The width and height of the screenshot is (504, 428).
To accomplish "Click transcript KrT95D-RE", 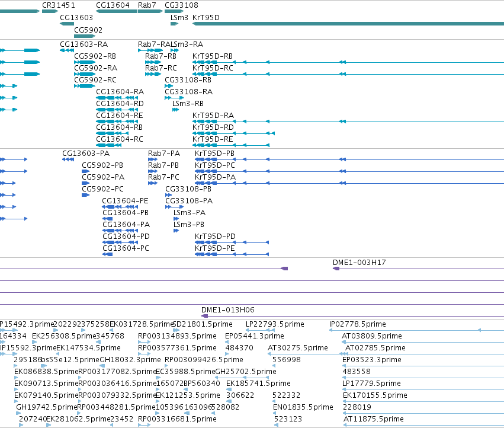I will click(x=213, y=139).
